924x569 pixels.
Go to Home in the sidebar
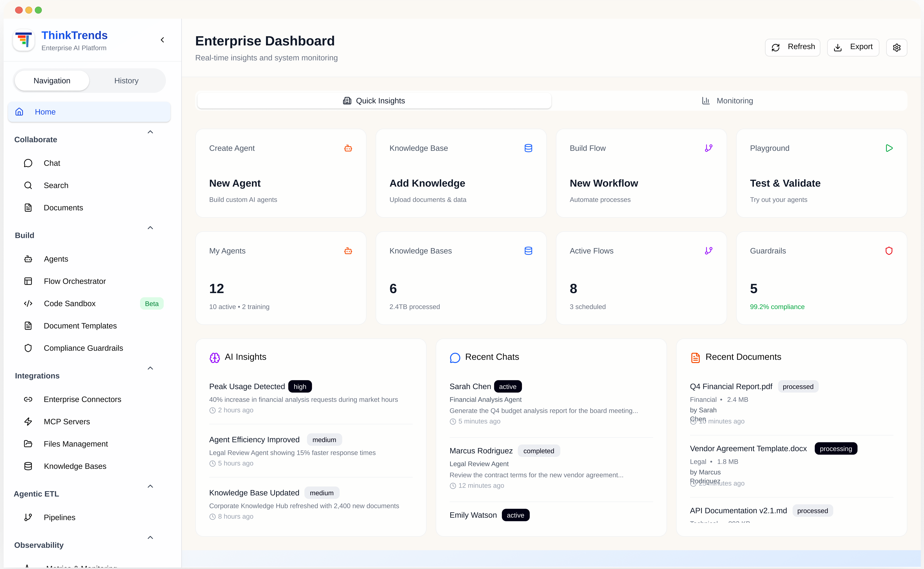(x=89, y=112)
